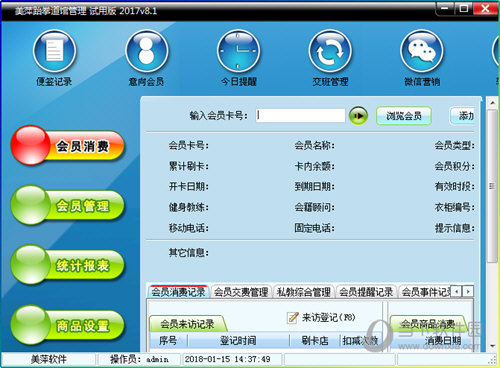Click the 登记时间 column header
500x368 pixels.
(x=238, y=341)
